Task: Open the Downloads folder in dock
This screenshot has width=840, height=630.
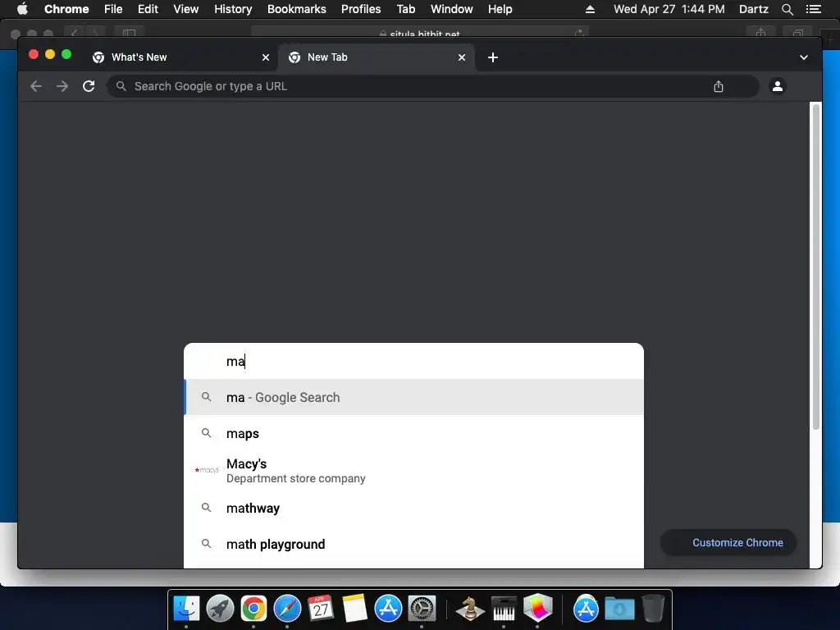Action: point(619,609)
